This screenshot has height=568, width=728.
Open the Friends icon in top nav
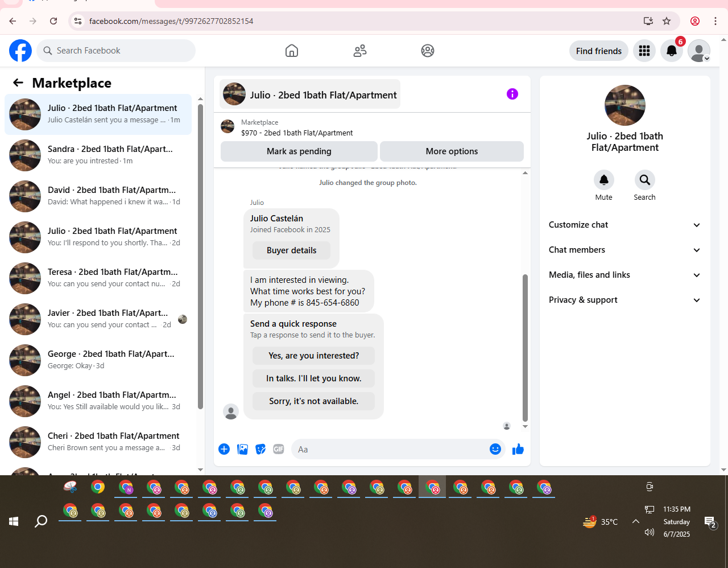360,51
